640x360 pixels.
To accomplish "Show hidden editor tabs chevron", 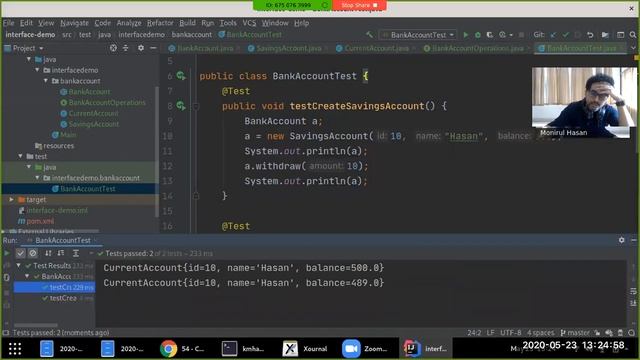I will click(633, 48).
